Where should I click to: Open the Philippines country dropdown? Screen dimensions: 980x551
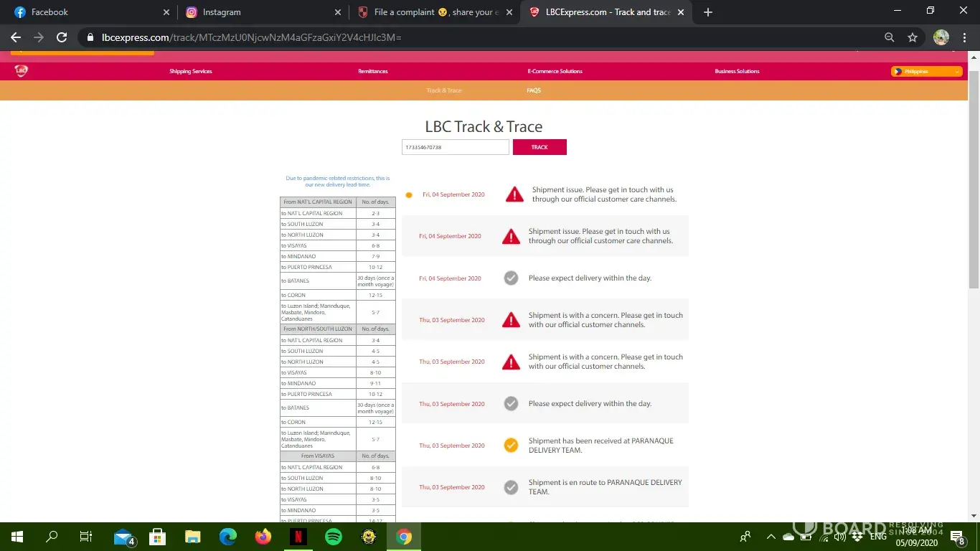(926, 71)
